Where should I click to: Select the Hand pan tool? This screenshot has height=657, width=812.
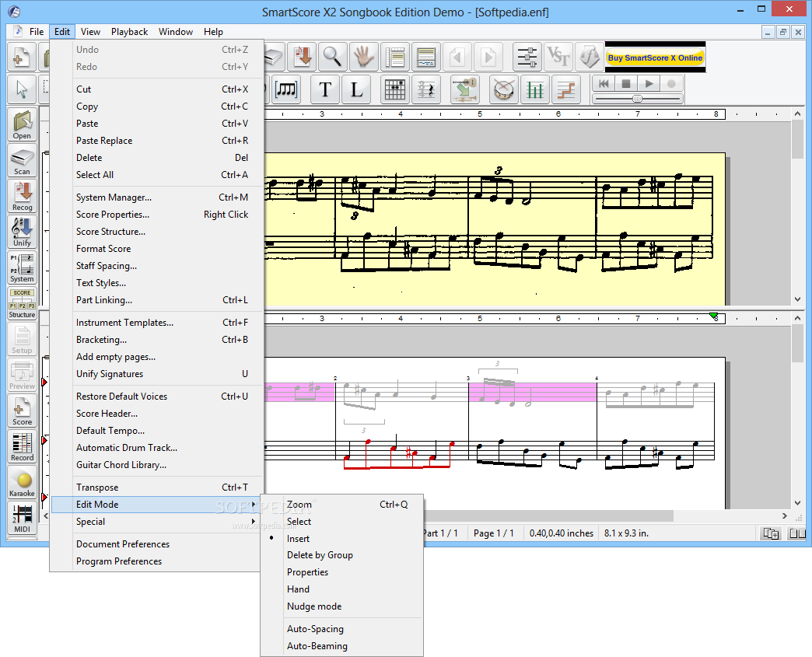click(363, 57)
